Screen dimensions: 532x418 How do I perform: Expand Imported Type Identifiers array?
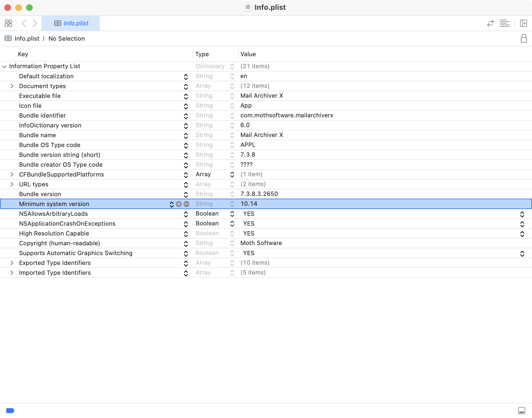click(x=12, y=273)
